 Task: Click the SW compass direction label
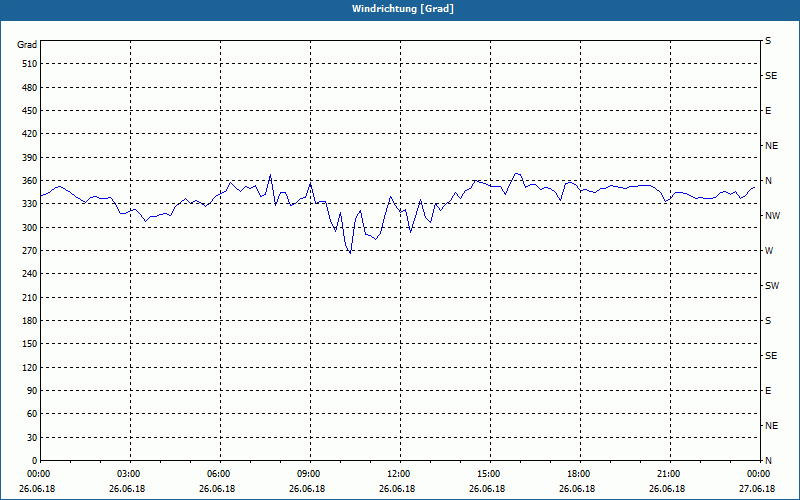tap(772, 286)
